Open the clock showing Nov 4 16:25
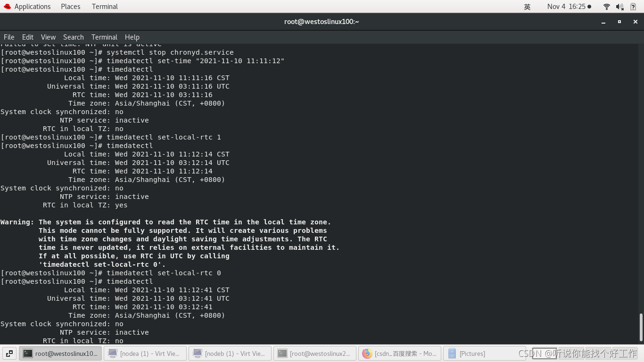Image resolution: width=644 pixels, height=362 pixels. (569, 7)
